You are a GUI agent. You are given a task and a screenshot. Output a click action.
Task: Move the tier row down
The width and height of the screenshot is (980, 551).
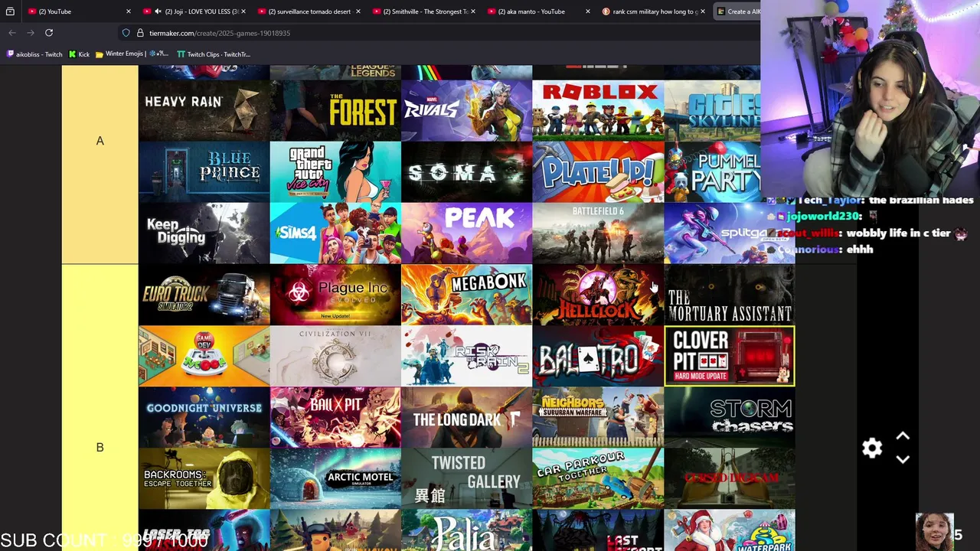tap(903, 459)
